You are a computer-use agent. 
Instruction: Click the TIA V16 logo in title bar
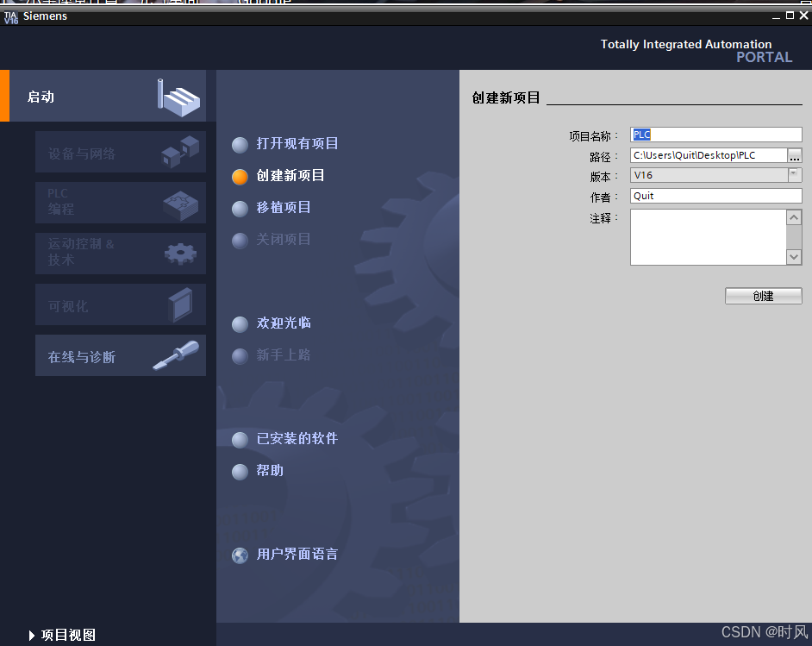click(10, 17)
